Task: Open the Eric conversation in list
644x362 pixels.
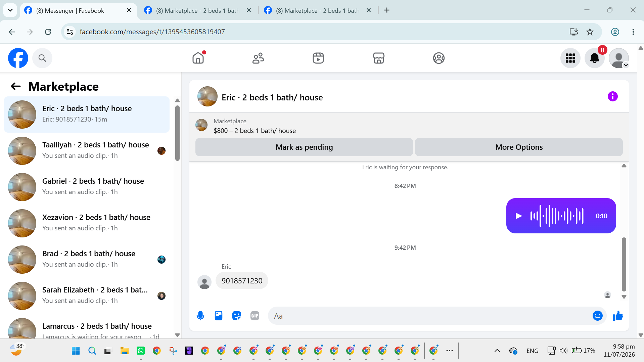Action: pos(87,115)
